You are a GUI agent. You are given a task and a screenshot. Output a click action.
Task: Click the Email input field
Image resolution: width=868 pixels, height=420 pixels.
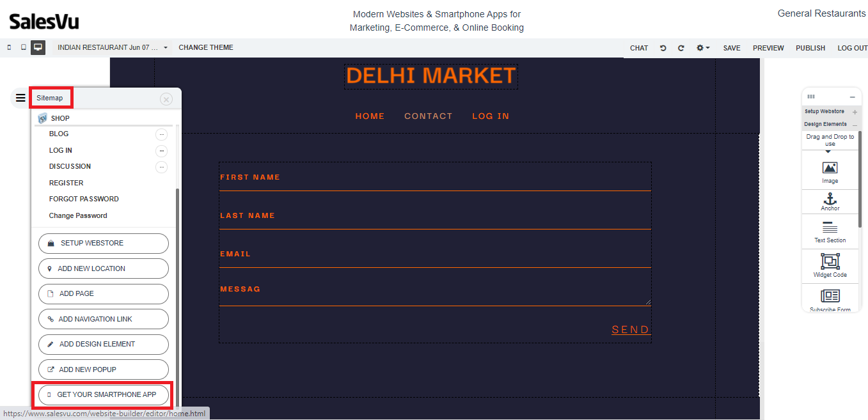click(435, 259)
